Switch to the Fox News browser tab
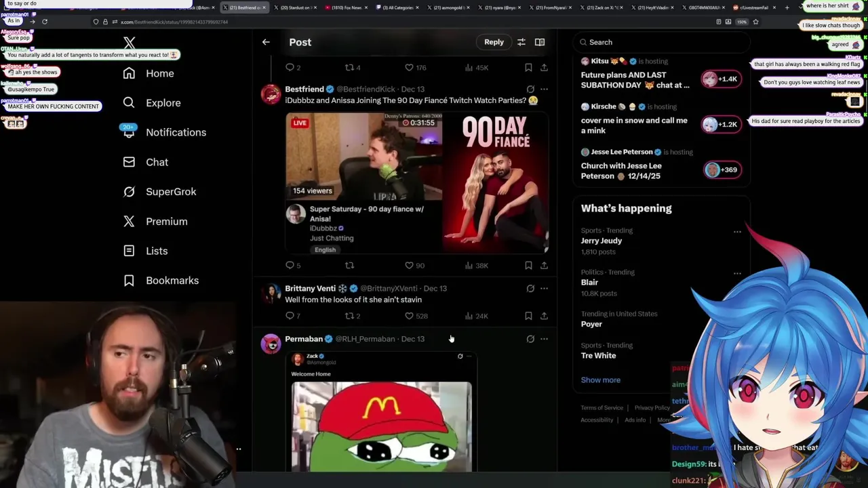Image resolution: width=868 pixels, height=488 pixels. (347, 7)
